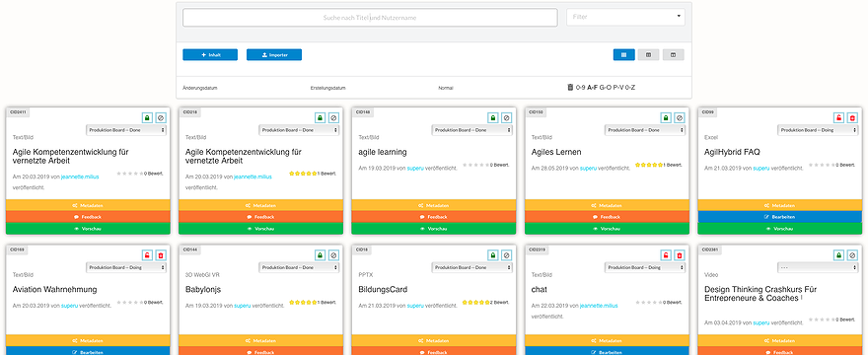Click the trash icon beside the 0-9 filter

(x=570, y=88)
